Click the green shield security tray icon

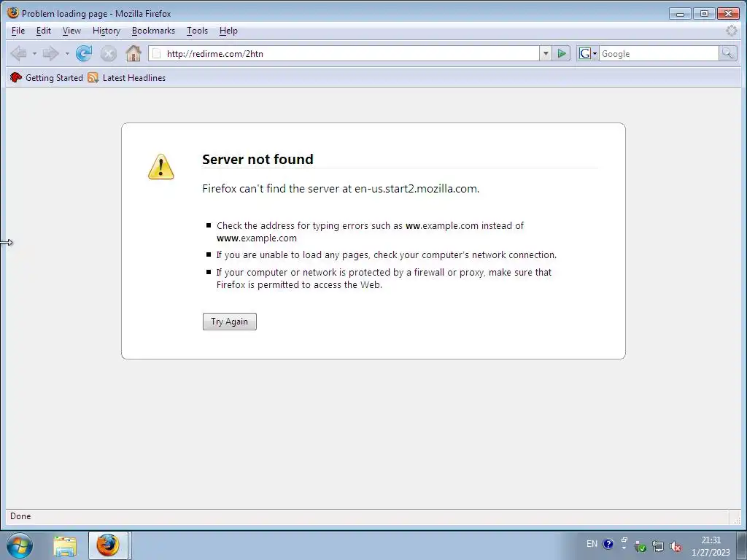[x=640, y=547]
